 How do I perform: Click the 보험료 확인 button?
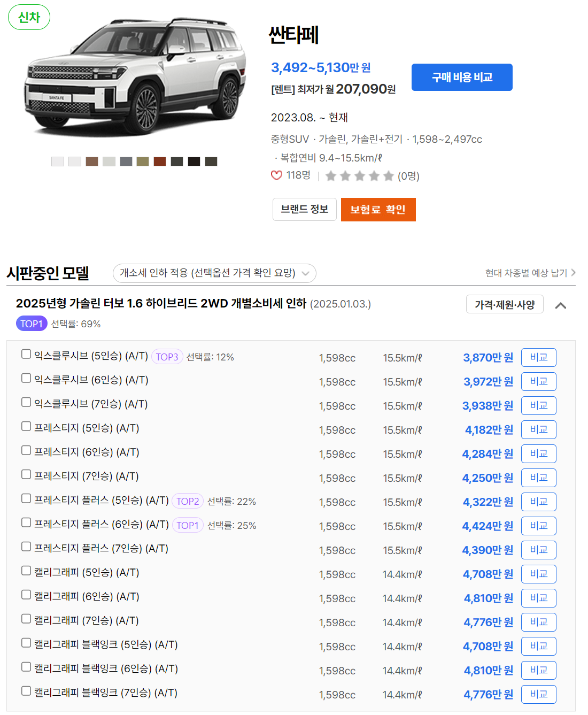click(378, 209)
